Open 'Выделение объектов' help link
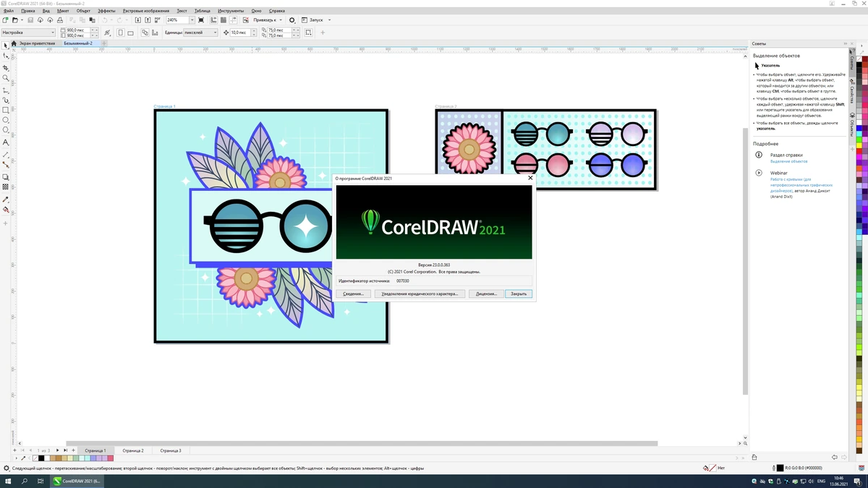The width and height of the screenshot is (868, 488). (x=788, y=161)
